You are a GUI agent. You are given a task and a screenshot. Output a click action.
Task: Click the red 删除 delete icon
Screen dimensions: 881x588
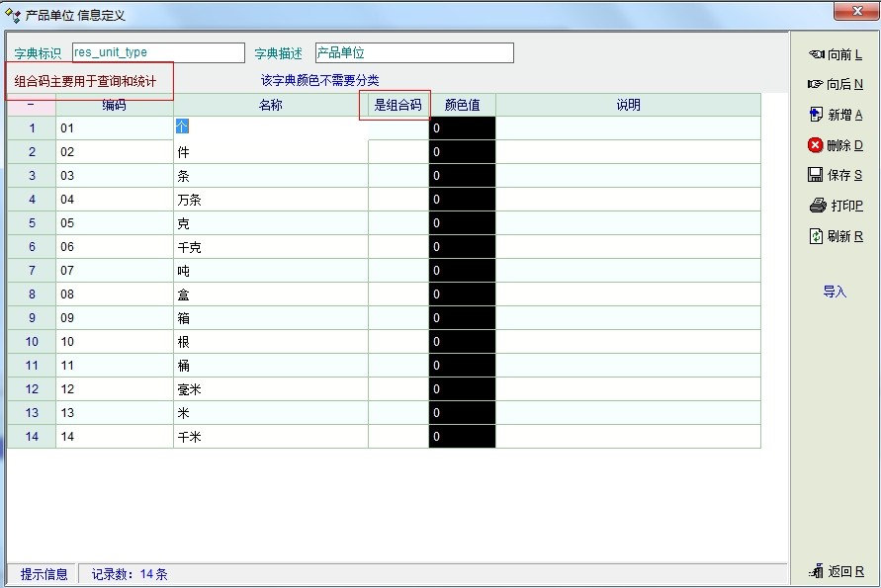[816, 145]
